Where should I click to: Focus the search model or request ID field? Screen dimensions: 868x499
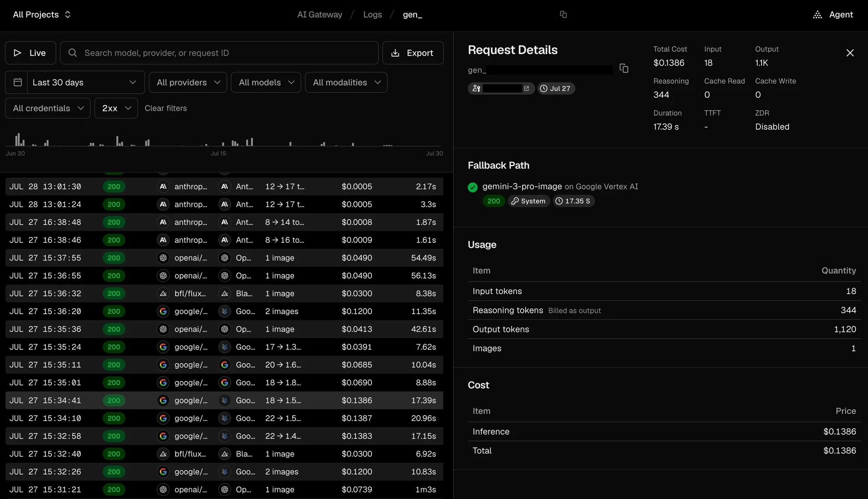[x=219, y=53]
